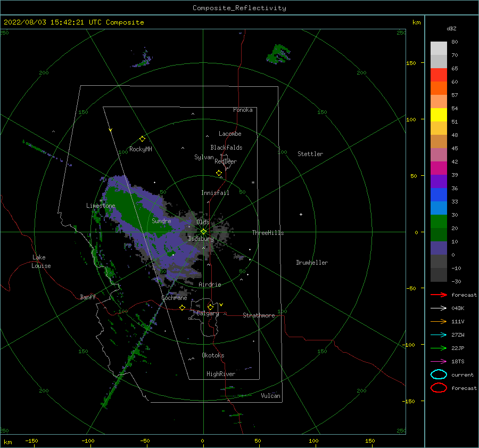479x448 pixels.
Task: Click the Innisfail city label
Action: tap(215, 193)
